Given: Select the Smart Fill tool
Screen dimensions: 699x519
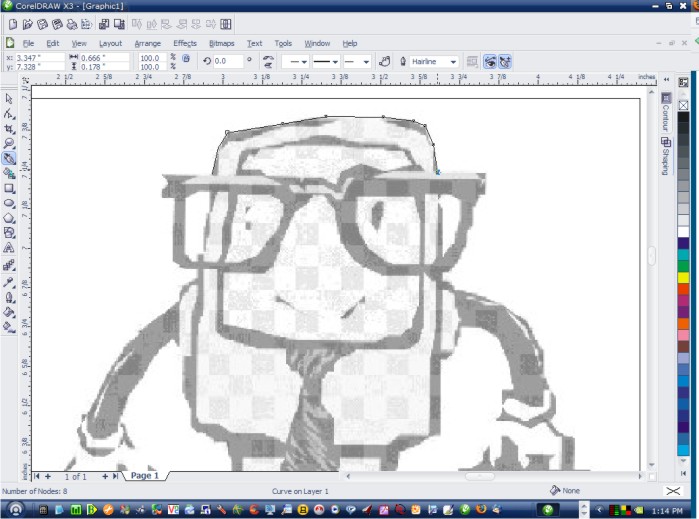Looking at the screenshot, I should click(9, 173).
